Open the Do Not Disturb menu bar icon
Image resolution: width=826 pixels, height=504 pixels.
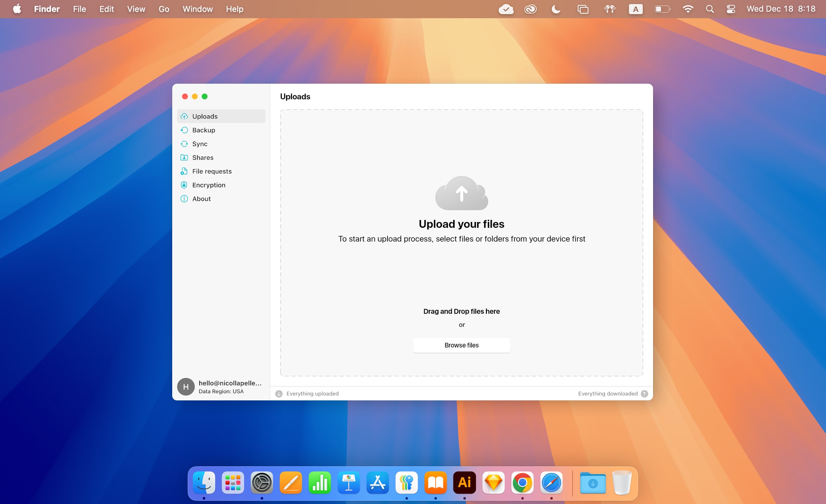pyautogui.click(x=556, y=9)
